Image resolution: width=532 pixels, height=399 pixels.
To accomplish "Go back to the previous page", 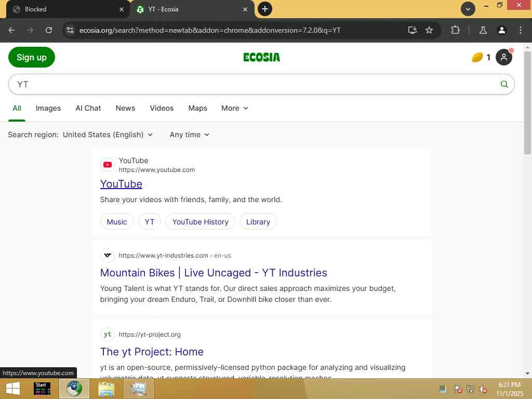I will click(11, 30).
